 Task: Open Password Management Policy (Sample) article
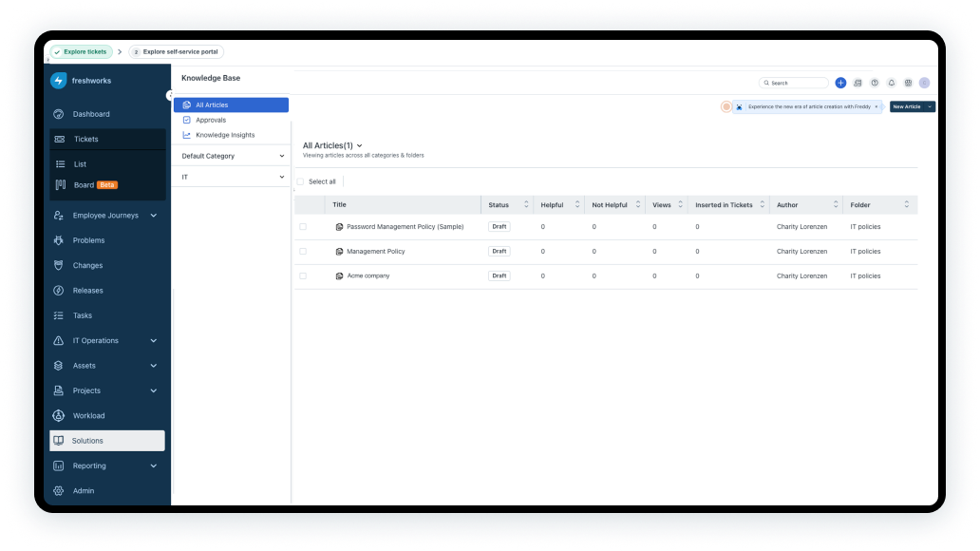click(405, 227)
